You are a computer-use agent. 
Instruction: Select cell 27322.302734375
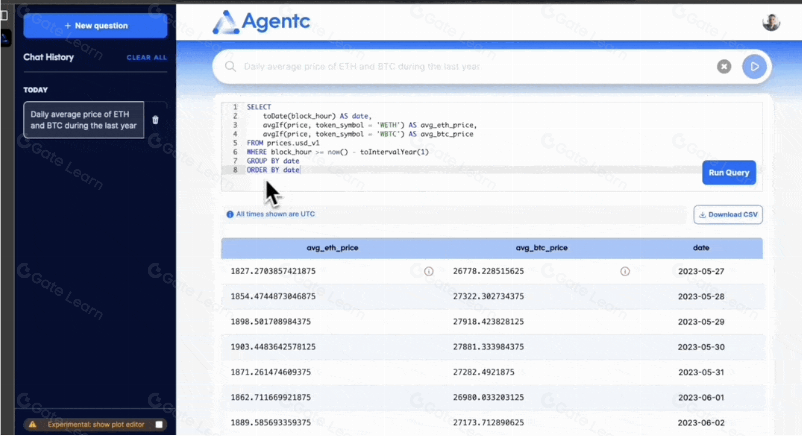(488, 296)
